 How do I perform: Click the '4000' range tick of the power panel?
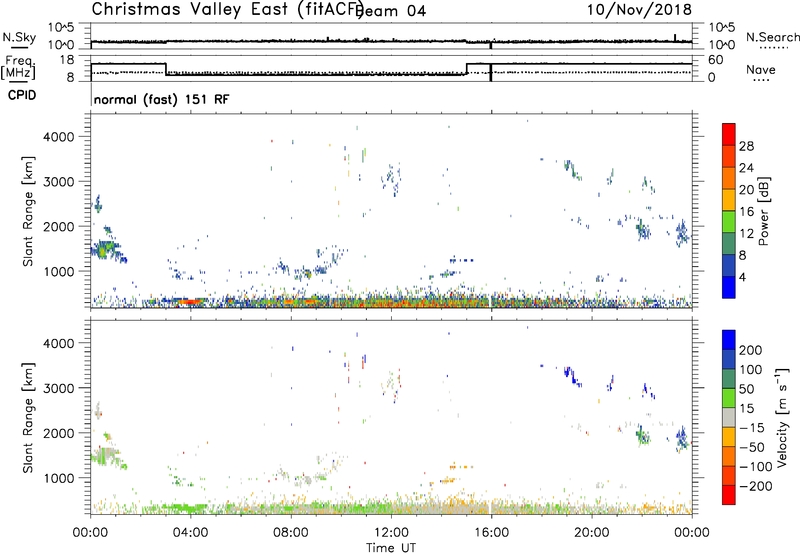click(58, 137)
